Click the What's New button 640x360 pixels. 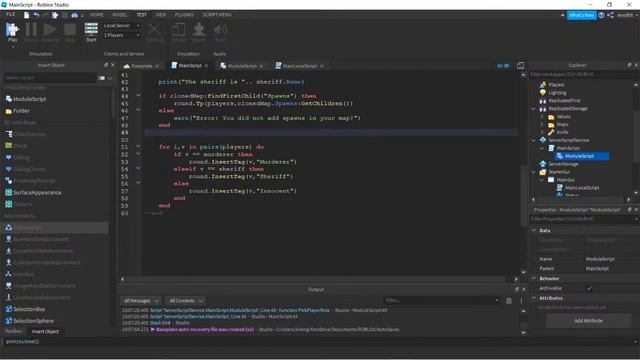[581, 15]
